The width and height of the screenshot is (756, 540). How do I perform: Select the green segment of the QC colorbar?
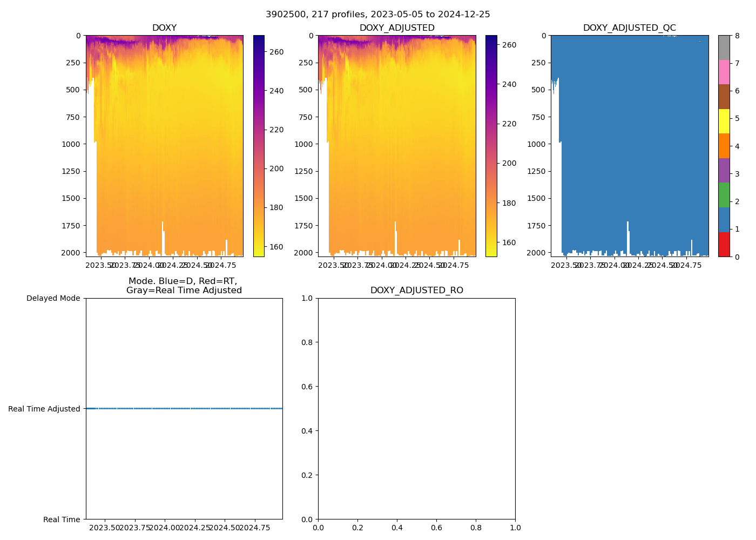pyautogui.click(x=724, y=195)
